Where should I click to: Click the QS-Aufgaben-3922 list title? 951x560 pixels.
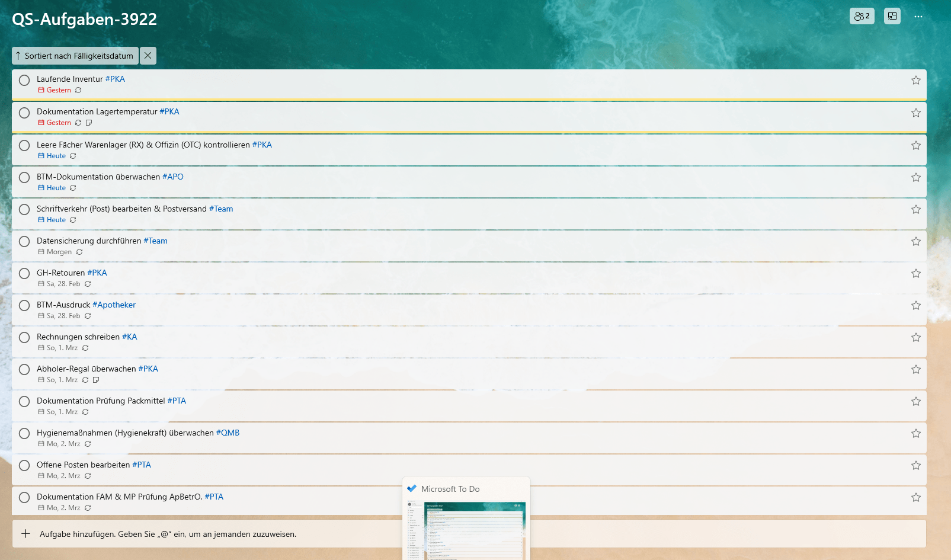(84, 20)
